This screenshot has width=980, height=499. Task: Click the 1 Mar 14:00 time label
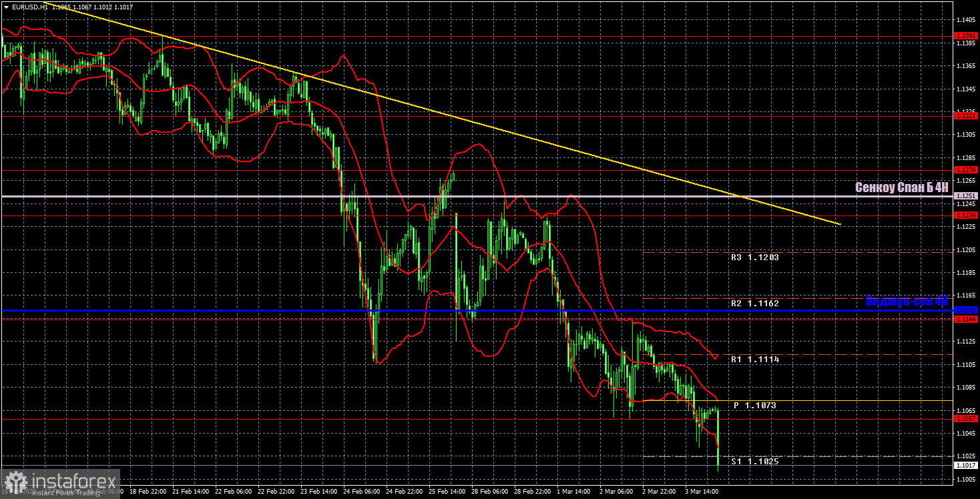pyautogui.click(x=574, y=491)
